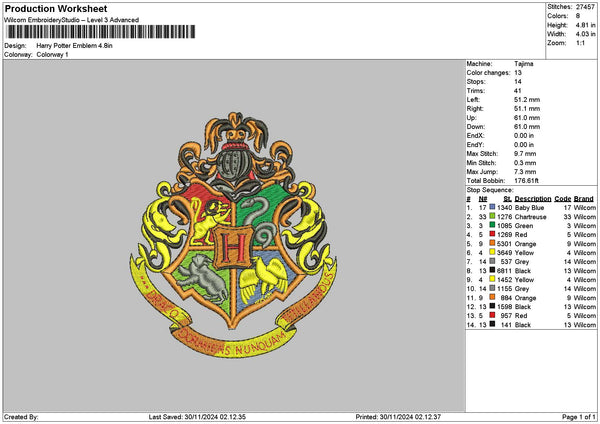The image size is (600, 424).
Task: Click the Page 1 of 1 label
Action: [x=579, y=417]
